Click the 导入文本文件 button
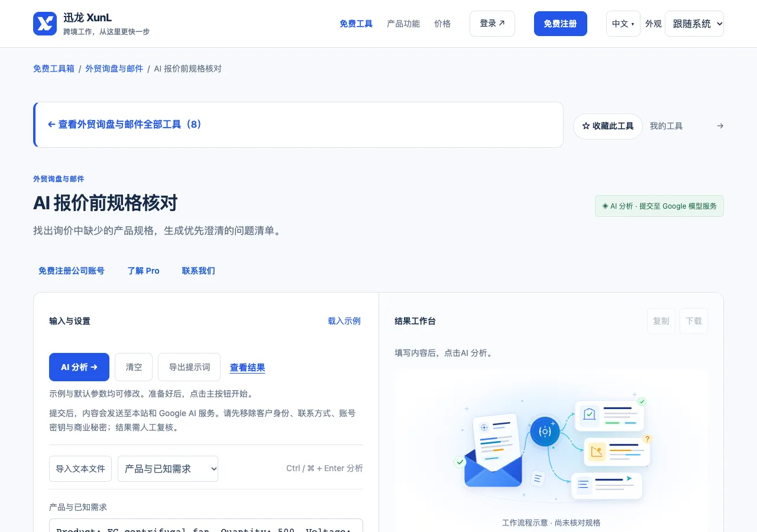 pyautogui.click(x=80, y=469)
